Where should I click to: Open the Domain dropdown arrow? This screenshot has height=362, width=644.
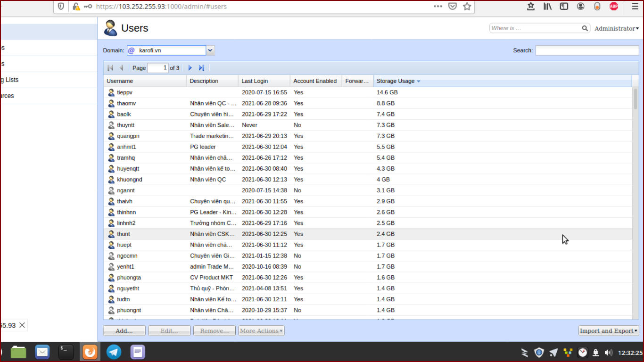210,50
